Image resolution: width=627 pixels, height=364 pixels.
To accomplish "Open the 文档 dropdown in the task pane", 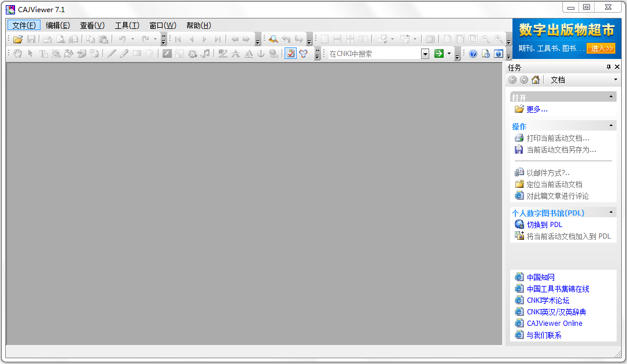I will [x=614, y=79].
